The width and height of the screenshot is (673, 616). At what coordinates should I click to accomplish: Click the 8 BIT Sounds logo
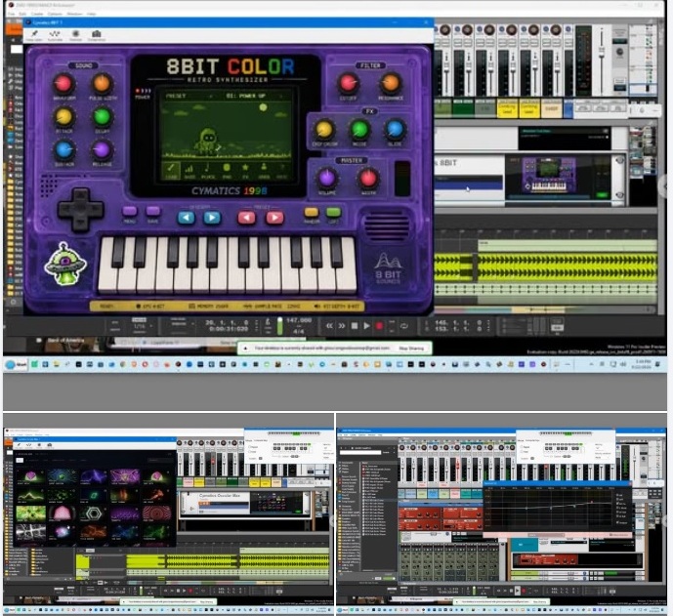(388, 269)
